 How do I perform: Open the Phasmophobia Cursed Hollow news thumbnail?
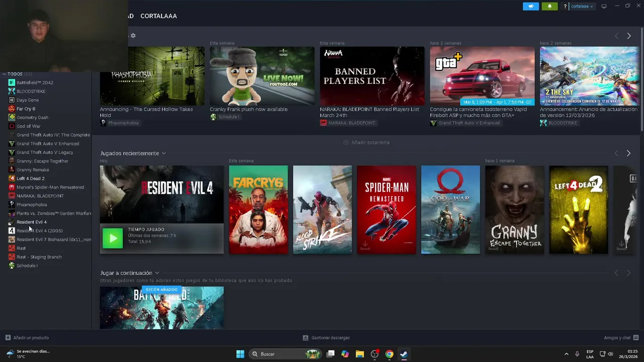152,76
